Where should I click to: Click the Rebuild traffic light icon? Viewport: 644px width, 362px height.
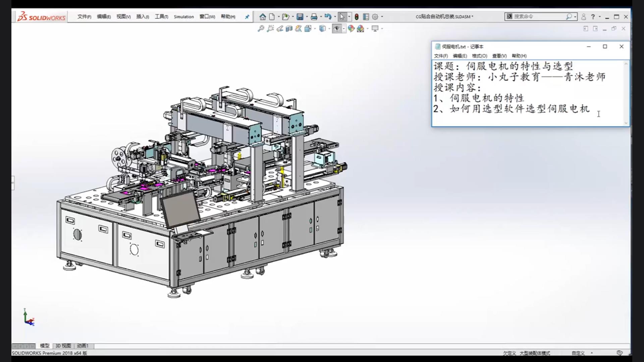click(x=357, y=17)
